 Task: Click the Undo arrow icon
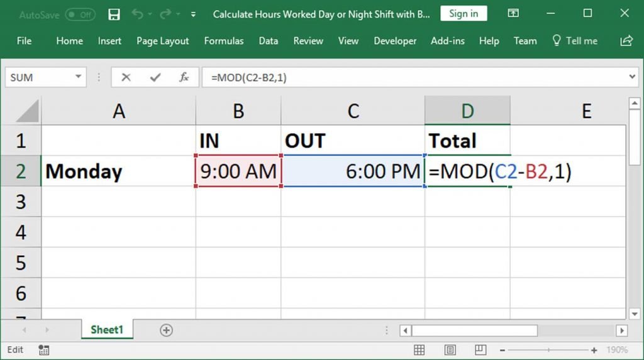[x=138, y=14]
